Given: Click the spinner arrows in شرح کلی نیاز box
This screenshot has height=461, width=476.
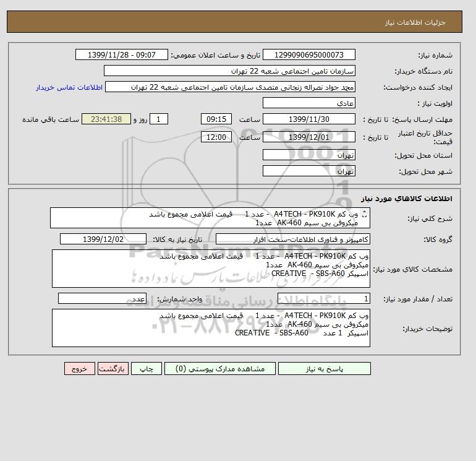Looking at the screenshot, I should (x=365, y=214).
